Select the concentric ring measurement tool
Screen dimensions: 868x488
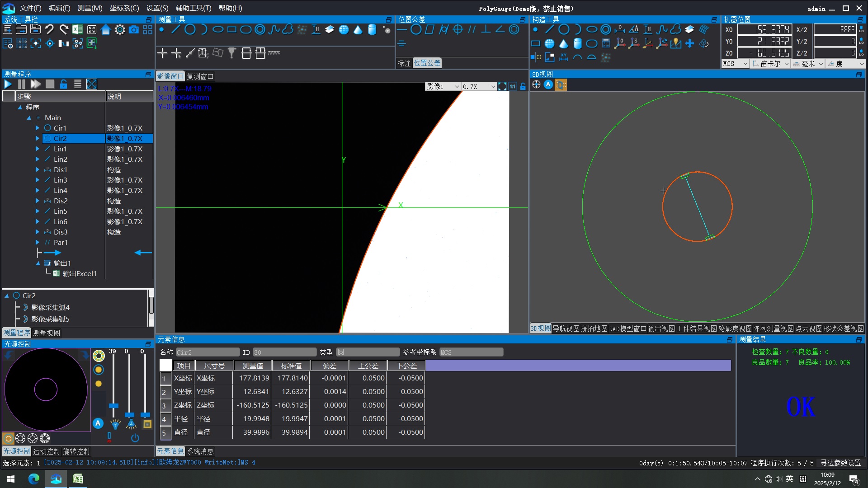pos(260,30)
